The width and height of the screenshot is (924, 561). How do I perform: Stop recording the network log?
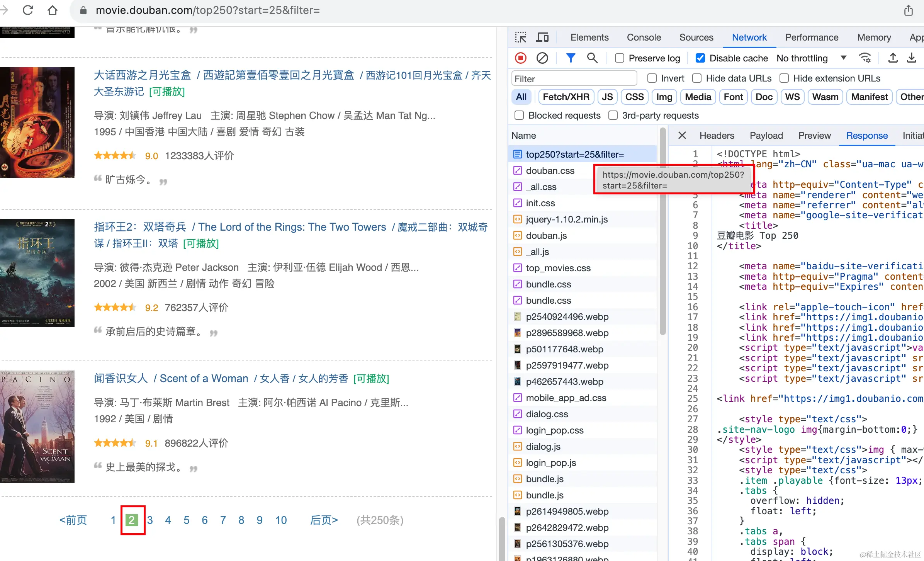(520, 58)
